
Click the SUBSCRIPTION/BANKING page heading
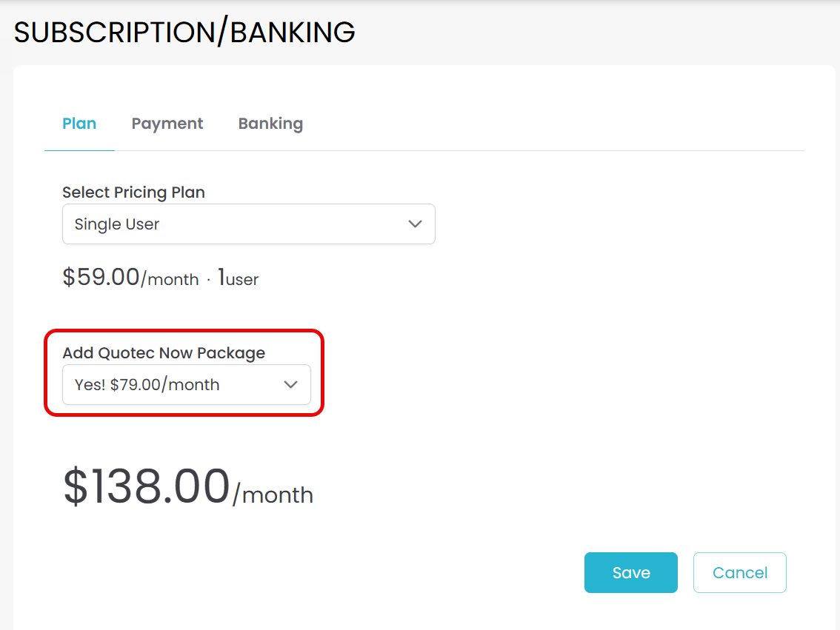point(184,33)
